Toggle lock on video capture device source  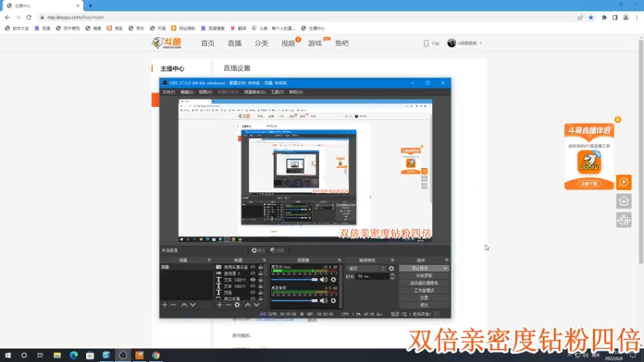[x=260, y=267]
